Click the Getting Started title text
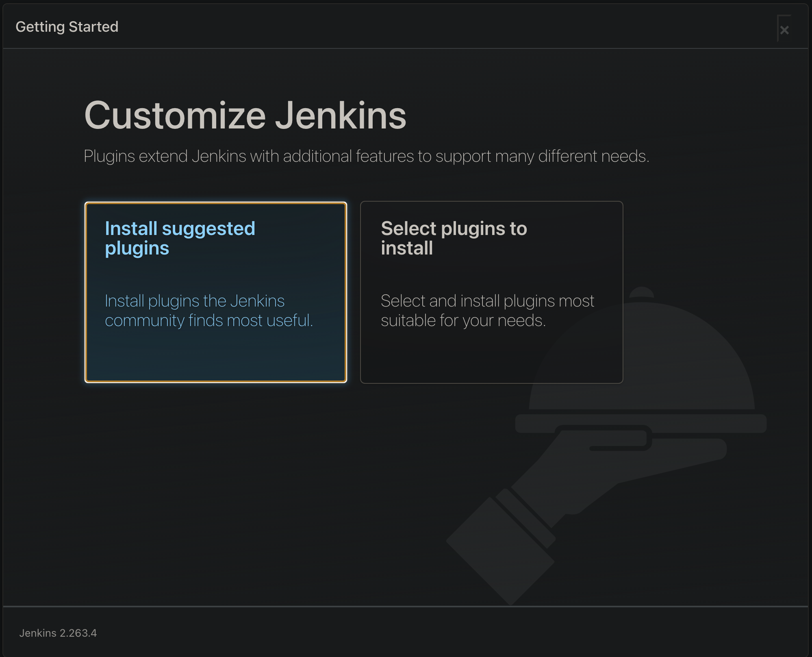Viewport: 812px width, 657px height. 67,27
